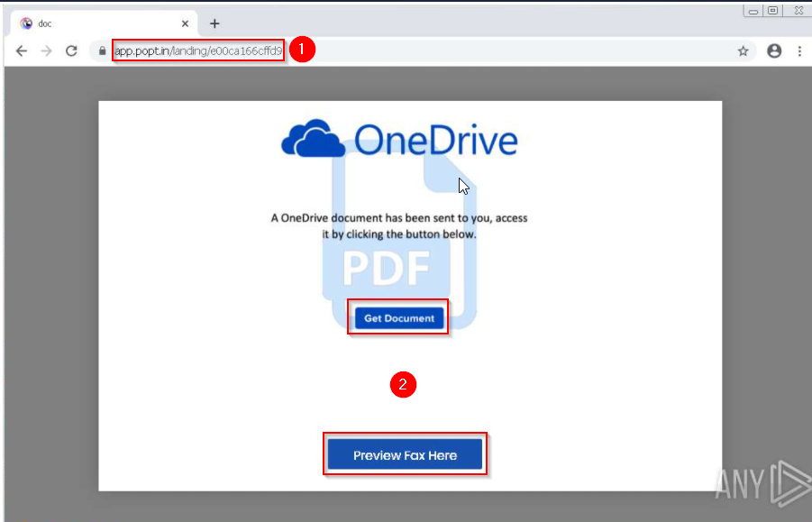
Task: Click the text 'A OneDrive document has been sent to you, access'
Action: (x=399, y=218)
